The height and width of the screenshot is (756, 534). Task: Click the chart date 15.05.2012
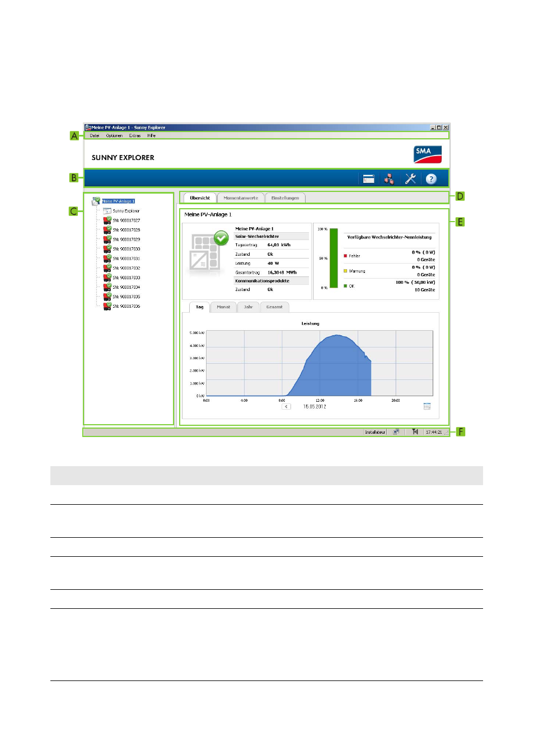(x=315, y=407)
